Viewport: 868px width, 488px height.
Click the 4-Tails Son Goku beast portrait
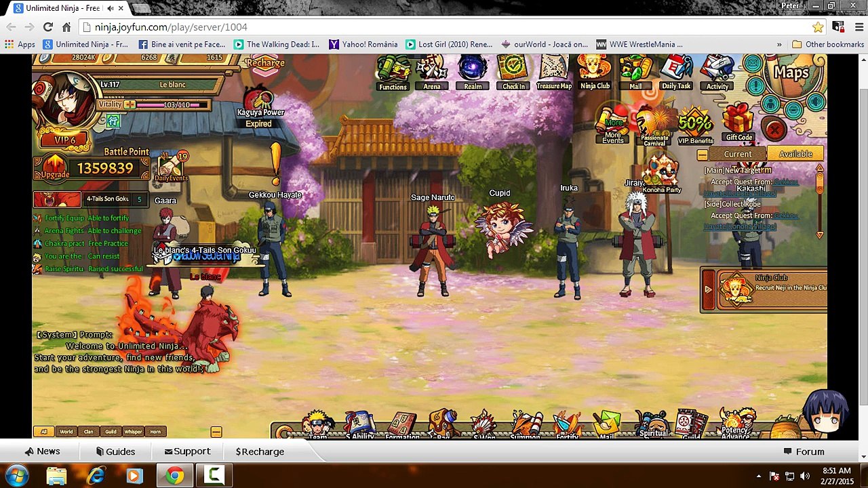click(x=57, y=199)
